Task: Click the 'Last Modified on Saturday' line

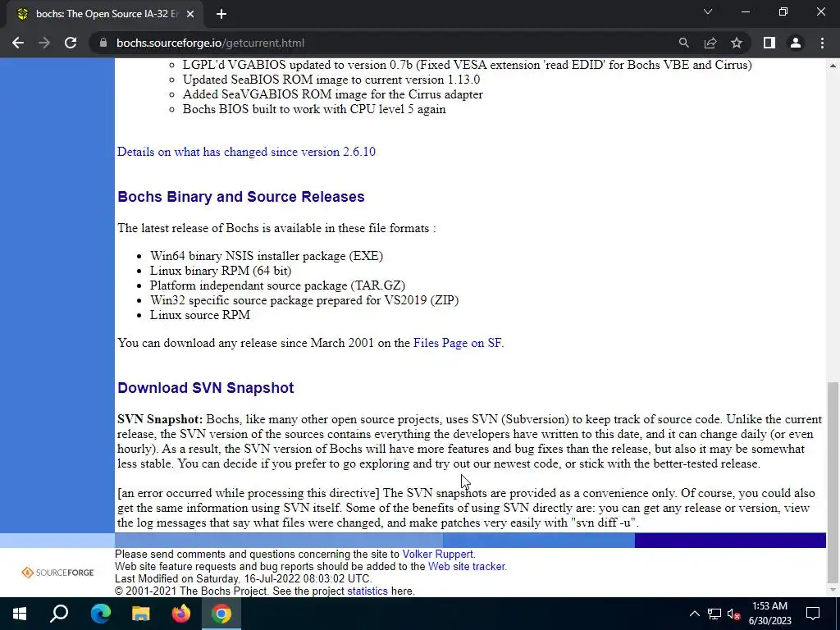Action: point(243,578)
